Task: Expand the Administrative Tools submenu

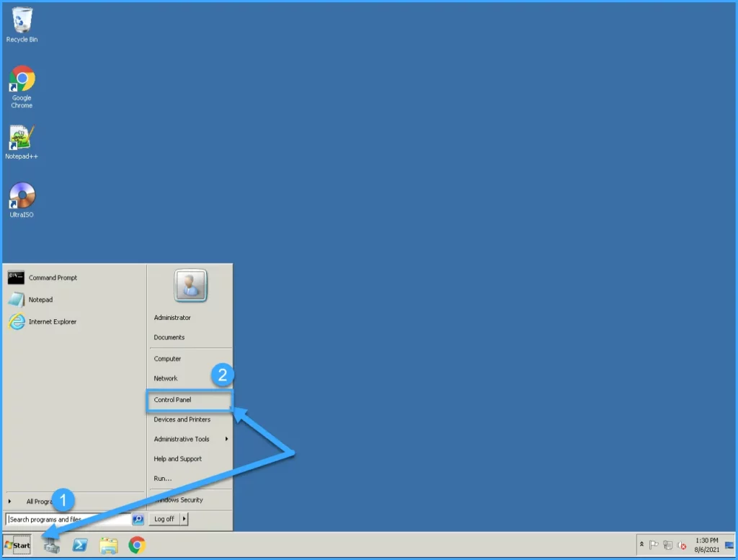Action: (227, 439)
